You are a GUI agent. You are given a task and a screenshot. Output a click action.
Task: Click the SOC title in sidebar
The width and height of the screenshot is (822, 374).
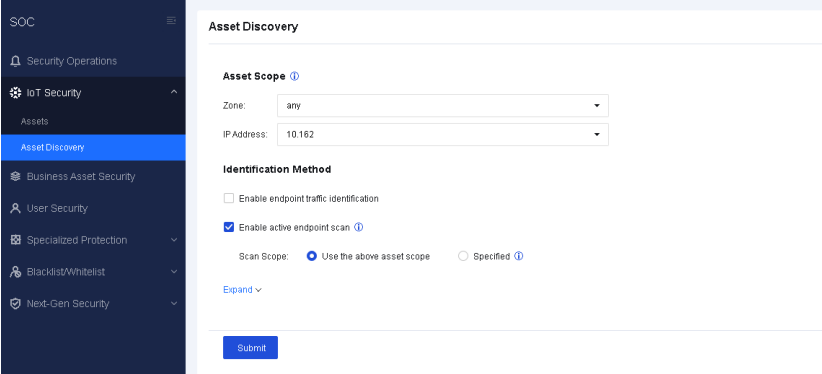pyautogui.click(x=22, y=22)
